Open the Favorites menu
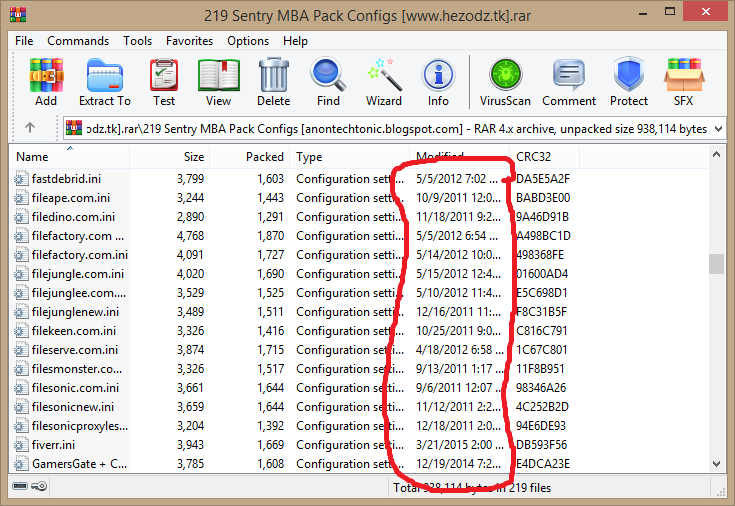This screenshot has width=735, height=506. coord(189,41)
